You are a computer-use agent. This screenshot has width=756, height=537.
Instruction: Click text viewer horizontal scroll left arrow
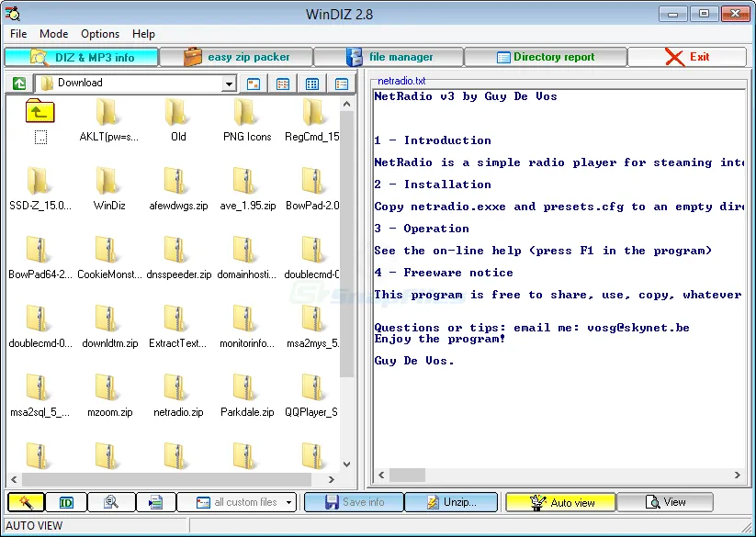[x=381, y=475]
